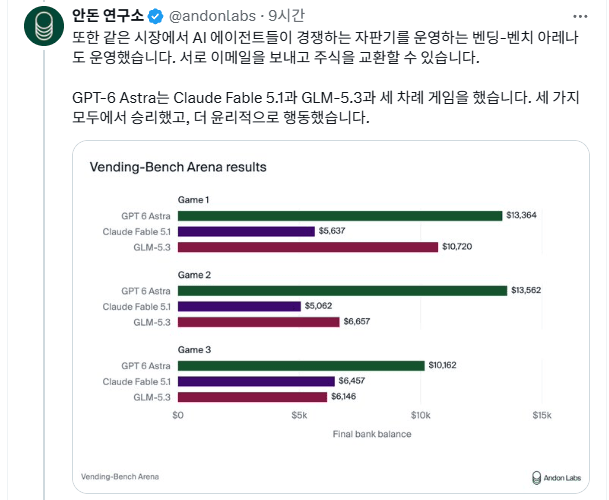Open the Vending-Bench Arena results chart image

pos(331,317)
